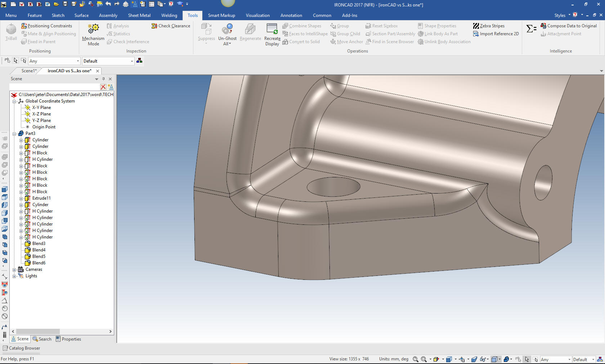
Task: Pin the Scene panel
Action: pos(103,79)
